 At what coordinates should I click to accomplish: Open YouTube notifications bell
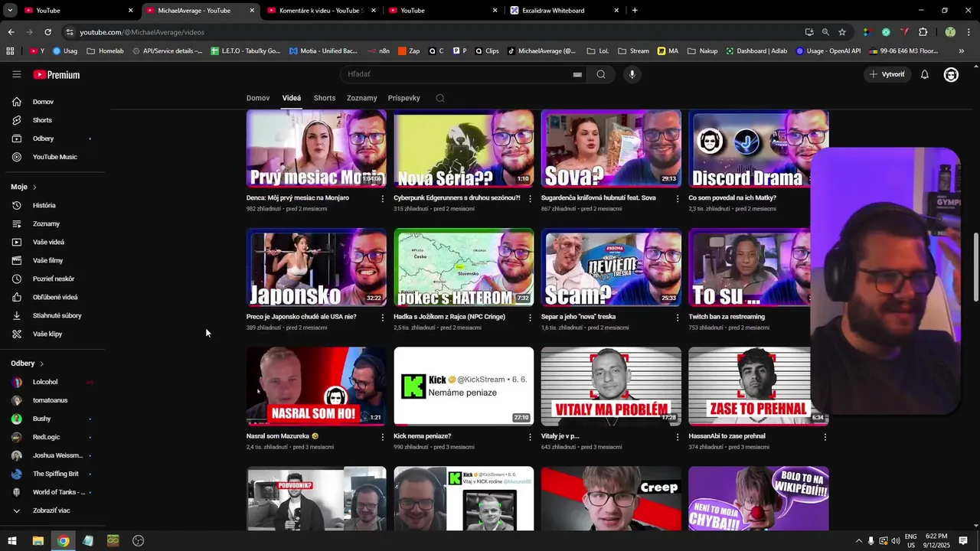click(x=925, y=74)
